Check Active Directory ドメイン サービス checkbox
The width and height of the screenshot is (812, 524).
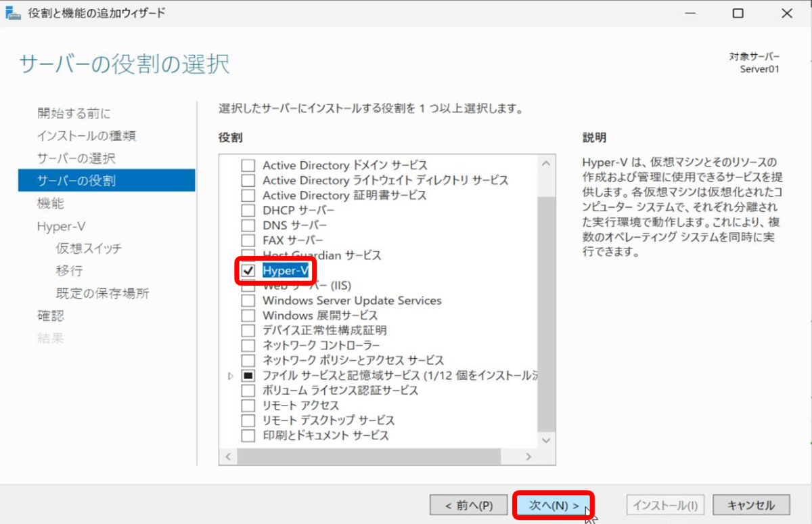coord(248,165)
